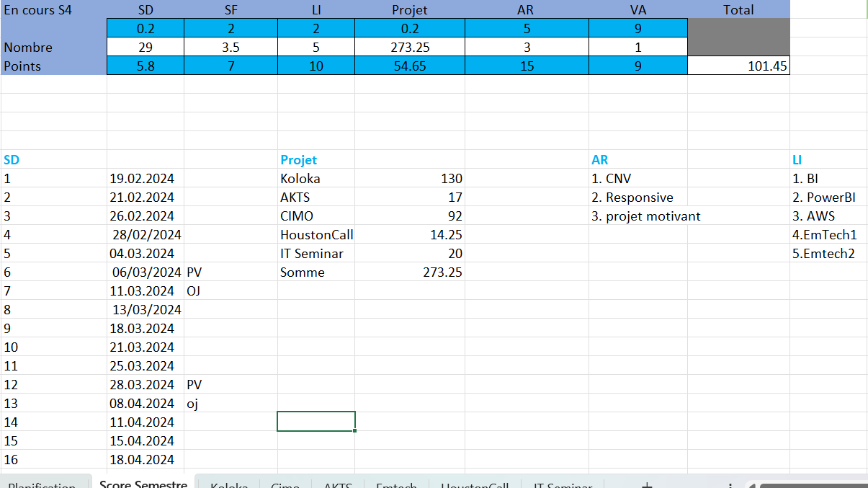This screenshot has height=488, width=868.
Task: Click the Koloka value cell 130
Action: coord(409,179)
